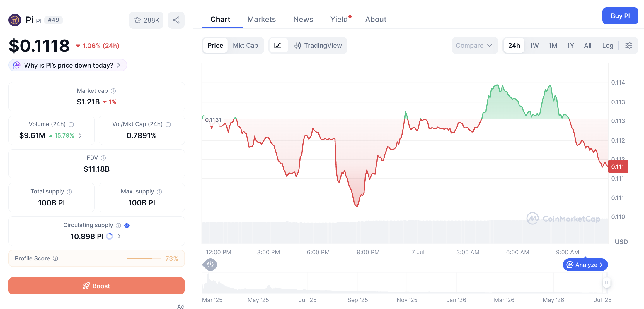
Task: Open Circulating supply info icon
Action: tap(118, 226)
